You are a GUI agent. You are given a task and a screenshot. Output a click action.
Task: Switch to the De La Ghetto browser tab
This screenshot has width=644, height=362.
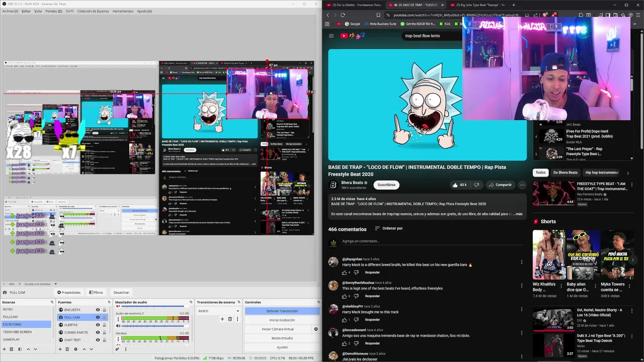(x=355, y=5)
